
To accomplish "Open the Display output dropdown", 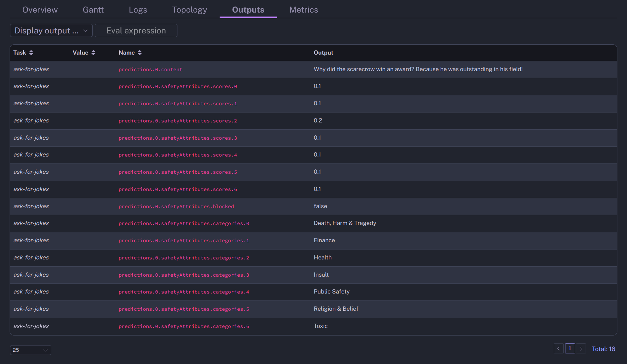I will (x=51, y=30).
